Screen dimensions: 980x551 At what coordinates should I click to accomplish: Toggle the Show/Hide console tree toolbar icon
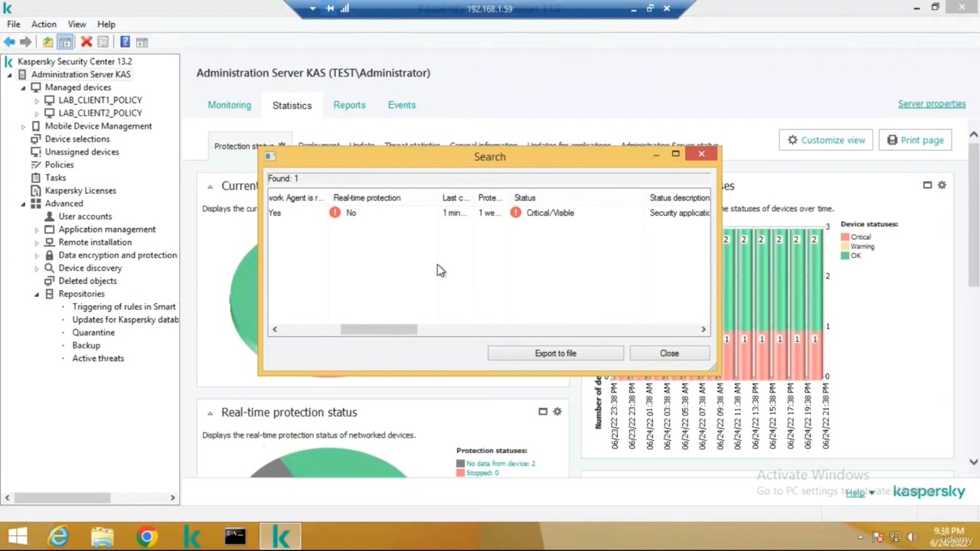coord(65,42)
